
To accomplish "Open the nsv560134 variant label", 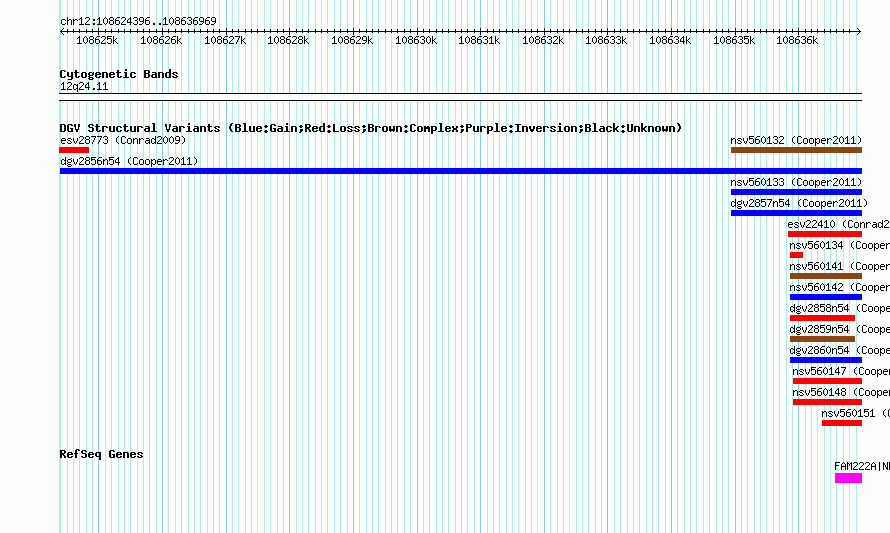I will click(x=839, y=245).
